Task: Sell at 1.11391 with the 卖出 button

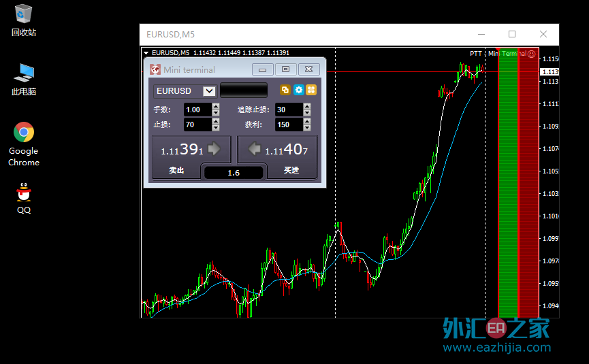Action: coord(191,157)
